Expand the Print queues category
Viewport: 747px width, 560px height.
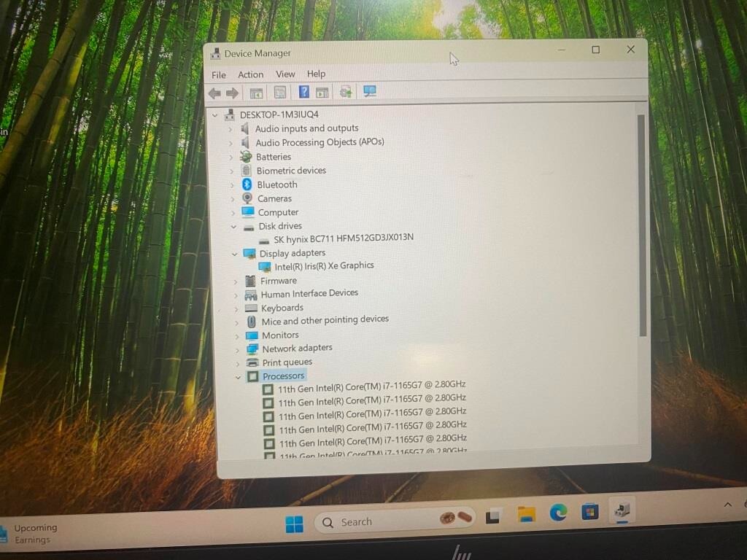[x=239, y=364]
